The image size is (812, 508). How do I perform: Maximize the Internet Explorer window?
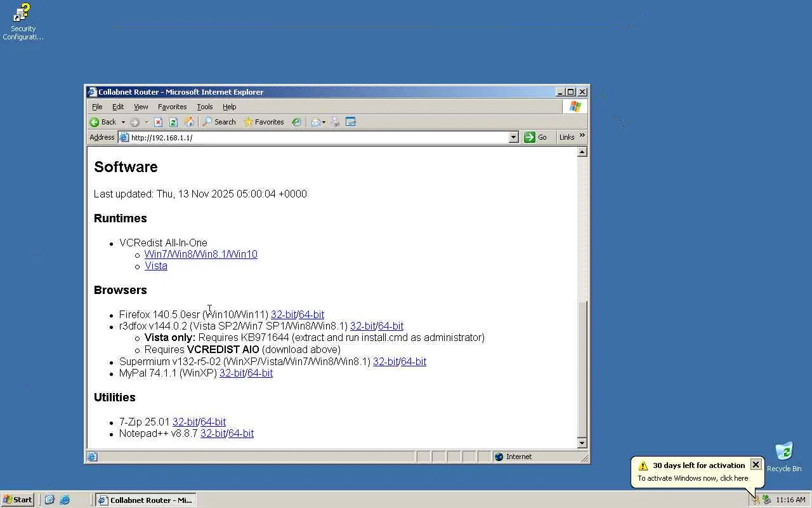tap(571, 92)
